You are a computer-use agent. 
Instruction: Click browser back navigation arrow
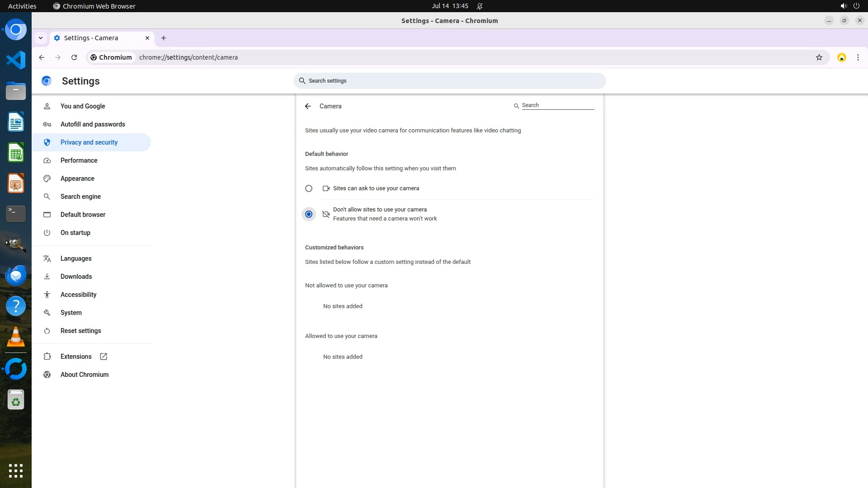[42, 57]
